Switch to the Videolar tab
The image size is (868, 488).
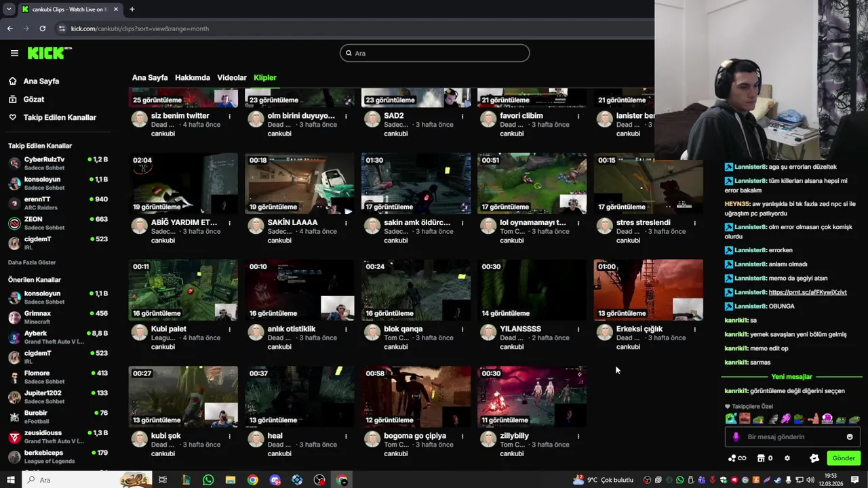232,77
